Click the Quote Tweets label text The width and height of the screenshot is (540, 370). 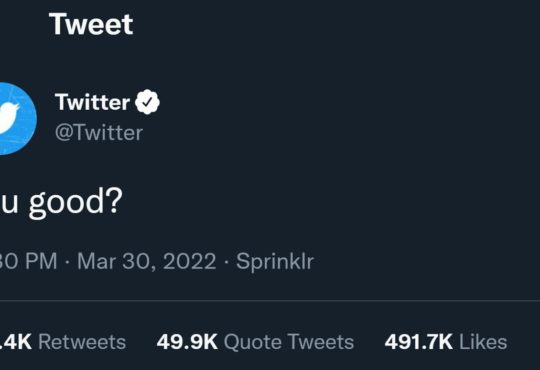click(289, 342)
